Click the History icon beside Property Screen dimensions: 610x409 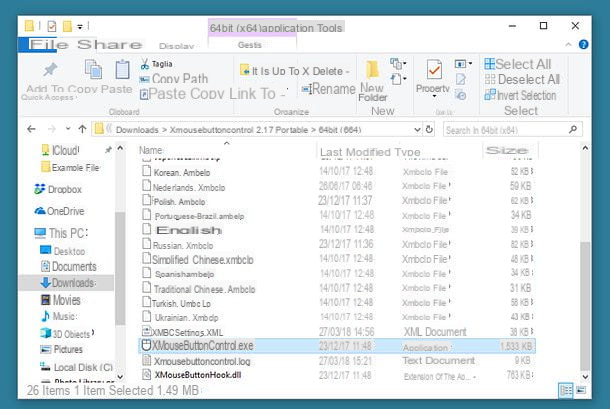point(461,95)
